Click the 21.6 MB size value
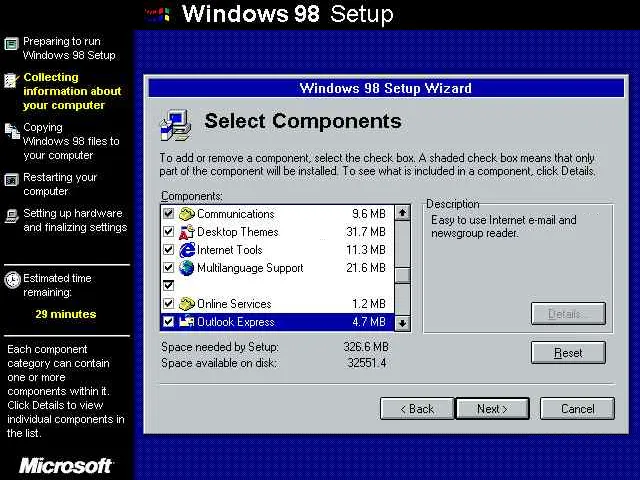The height and width of the screenshot is (480, 640). pyautogui.click(x=366, y=268)
